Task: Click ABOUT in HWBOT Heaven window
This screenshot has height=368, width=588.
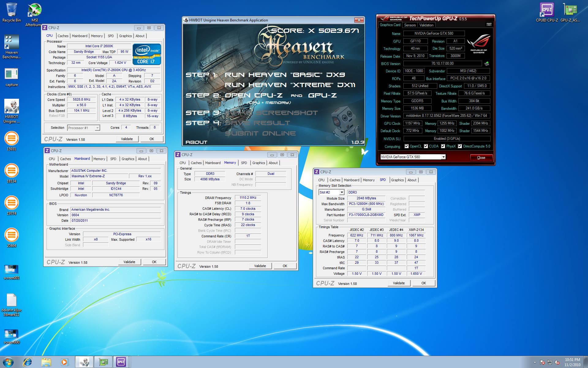Action: click(196, 142)
